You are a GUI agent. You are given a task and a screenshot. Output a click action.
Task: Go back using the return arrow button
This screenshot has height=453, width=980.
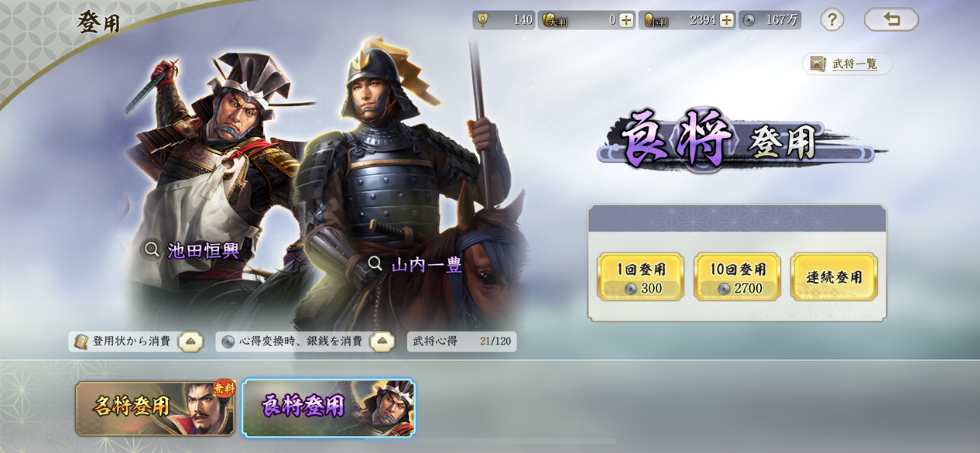click(x=891, y=19)
